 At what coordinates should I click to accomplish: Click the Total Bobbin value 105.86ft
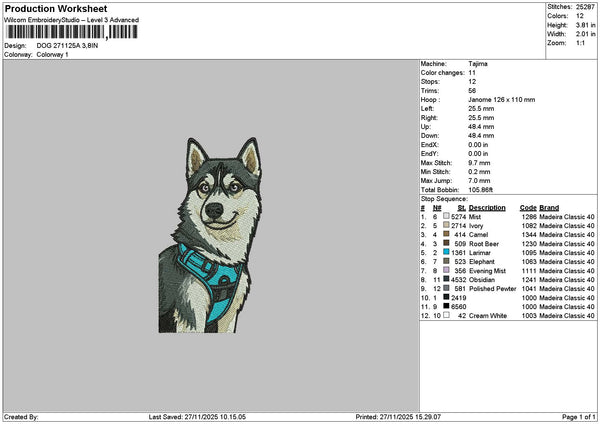[481, 190]
